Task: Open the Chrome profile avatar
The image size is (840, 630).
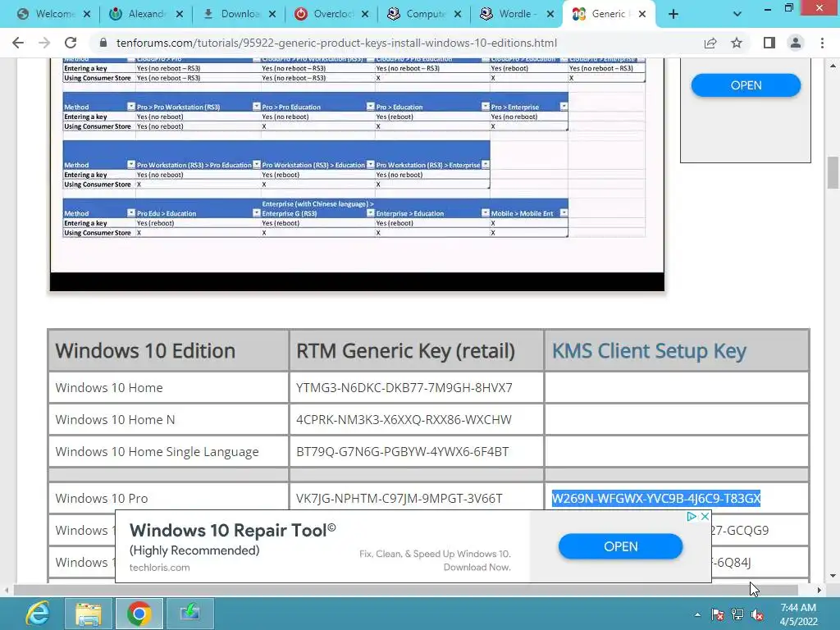Action: pyautogui.click(x=796, y=43)
